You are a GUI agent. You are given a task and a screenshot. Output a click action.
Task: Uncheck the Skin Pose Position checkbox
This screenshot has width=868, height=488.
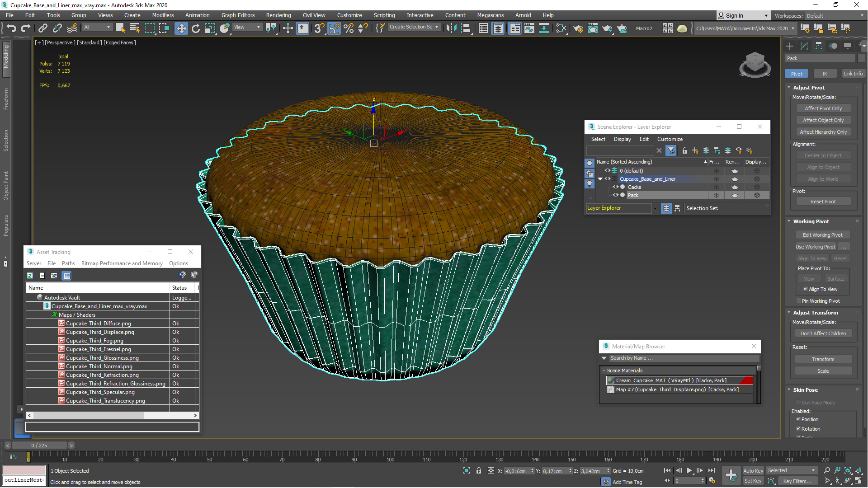[798, 419]
